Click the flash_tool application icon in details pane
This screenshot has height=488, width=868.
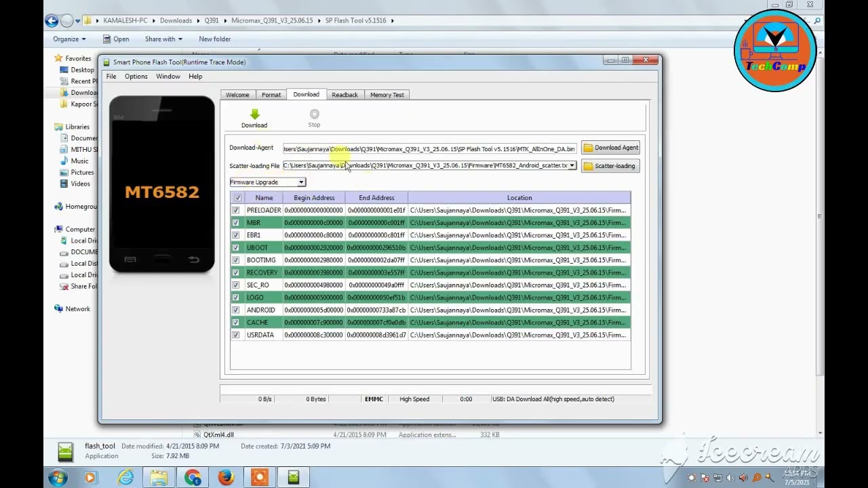(x=65, y=452)
